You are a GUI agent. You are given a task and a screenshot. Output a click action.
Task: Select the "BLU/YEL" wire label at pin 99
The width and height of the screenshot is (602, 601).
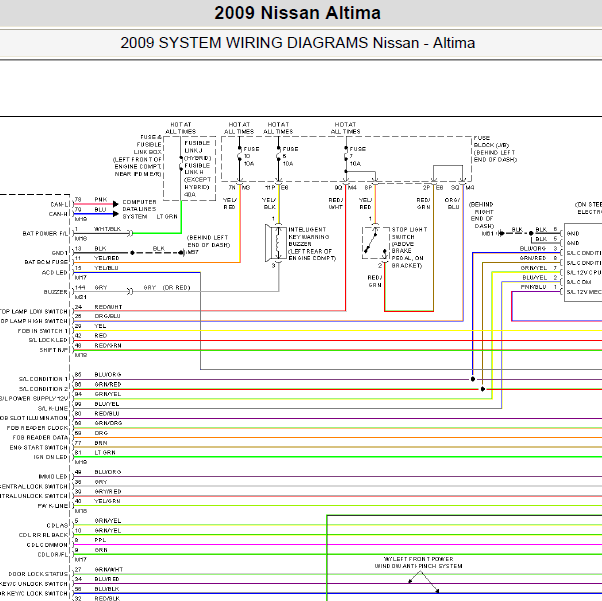(x=107, y=404)
